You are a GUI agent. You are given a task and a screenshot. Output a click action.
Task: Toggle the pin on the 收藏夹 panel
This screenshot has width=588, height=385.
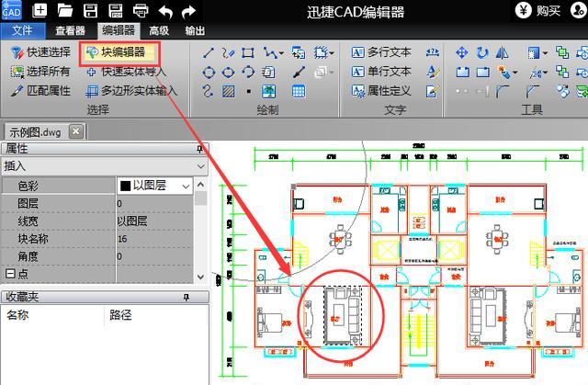click(x=187, y=298)
